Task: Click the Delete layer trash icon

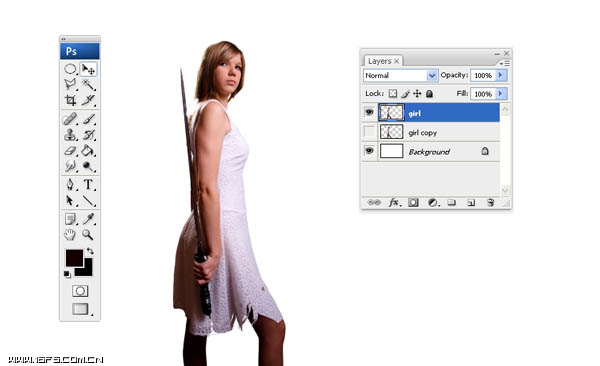Action: [490, 203]
